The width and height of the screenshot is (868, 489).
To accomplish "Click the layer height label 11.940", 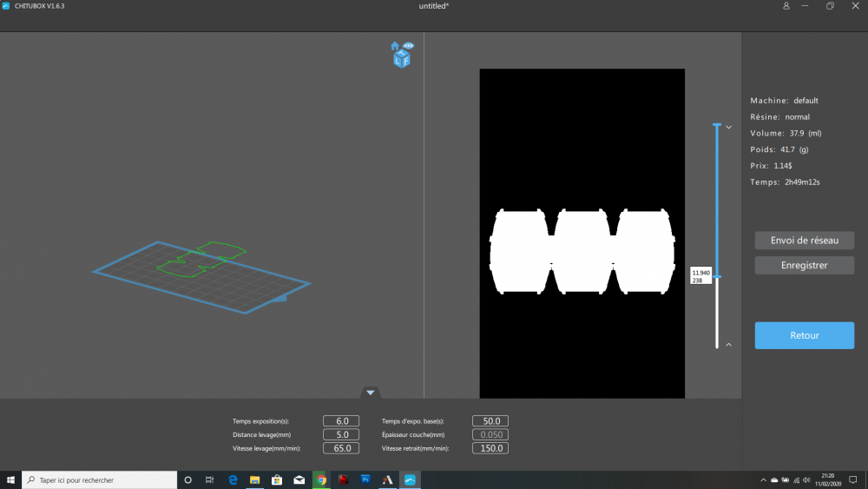I will [700, 273].
